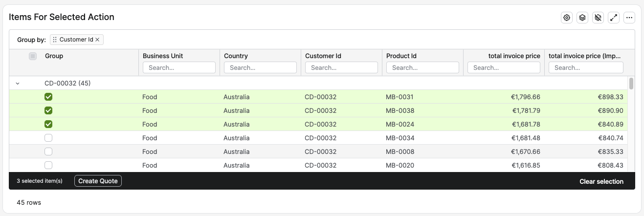The height and width of the screenshot is (216, 644).
Task: Check the row with product MB-0034
Action: (48, 138)
